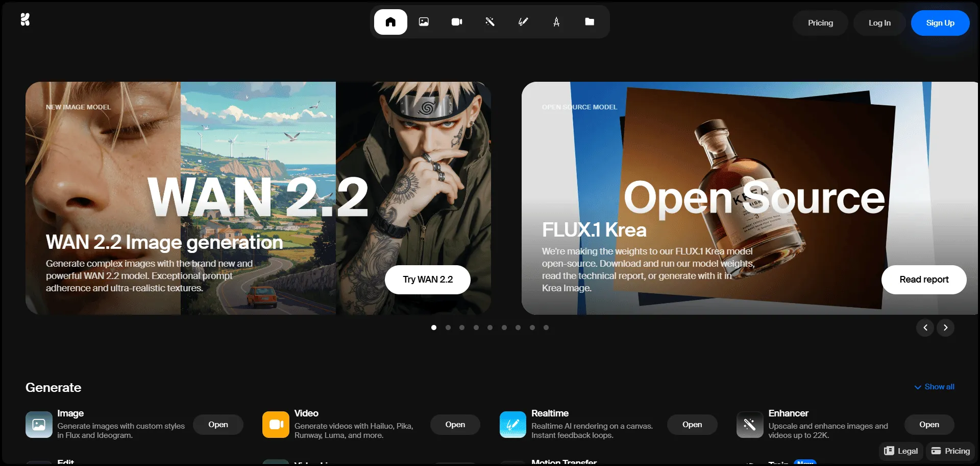
Task: Open Pricing from the top header
Action: (820, 23)
